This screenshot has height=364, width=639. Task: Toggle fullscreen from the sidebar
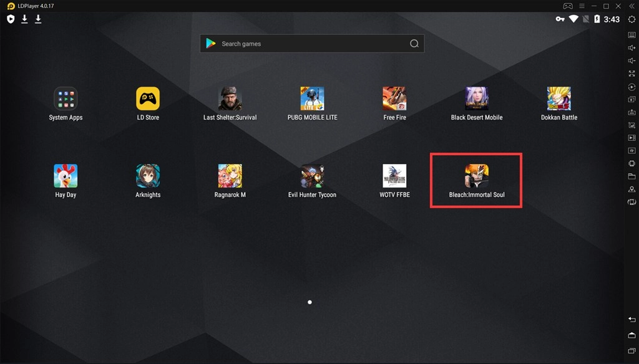[632, 74]
